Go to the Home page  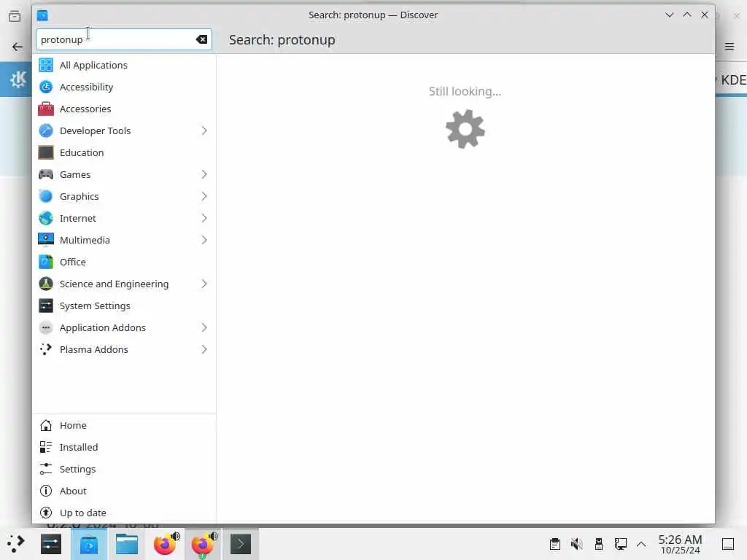(x=124, y=426)
